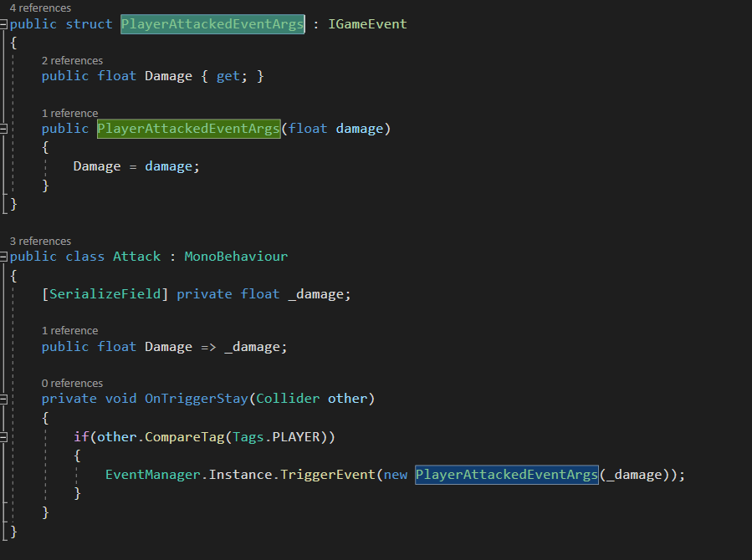Click the OnTriggerStay method name
Viewport: 752px width, 560px height.
[196, 399]
